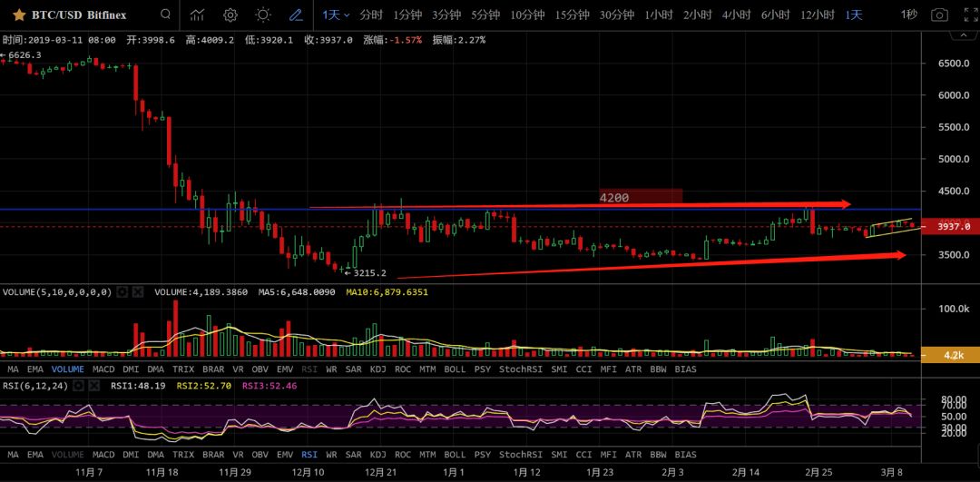Open the chart type icon
Screen dimensions: 980x482
pyautogui.click(x=197, y=15)
